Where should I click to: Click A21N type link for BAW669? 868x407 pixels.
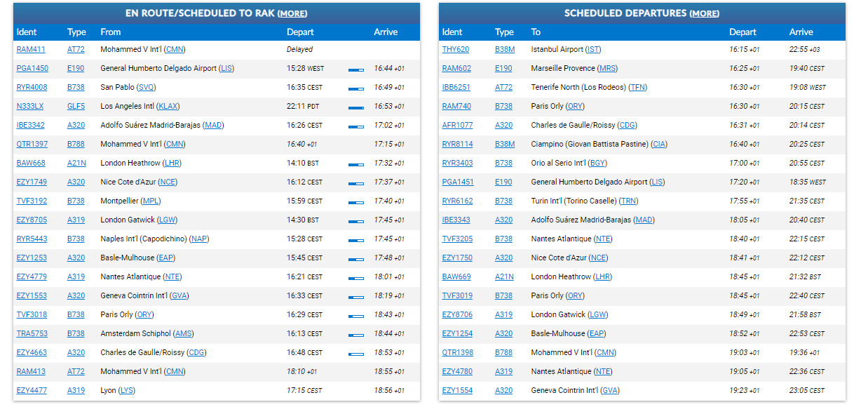pos(504,277)
